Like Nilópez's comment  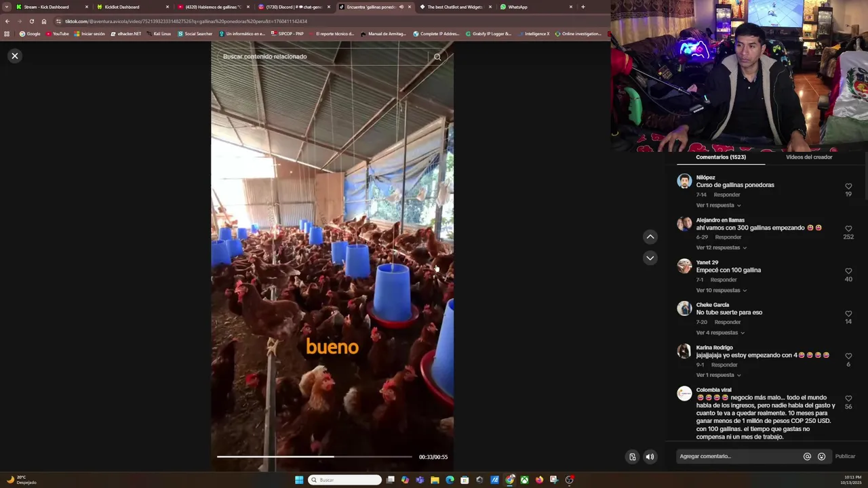848,186
